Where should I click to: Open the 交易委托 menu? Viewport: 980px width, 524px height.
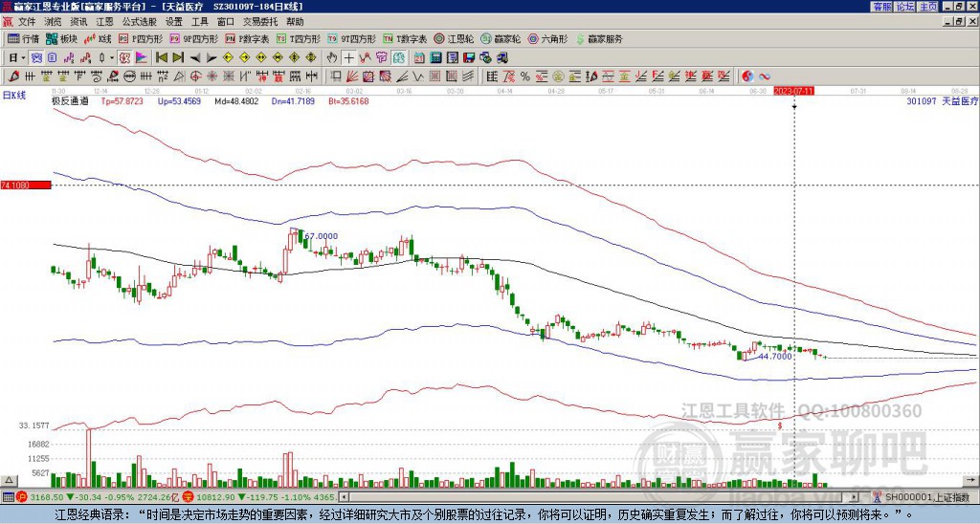260,22
